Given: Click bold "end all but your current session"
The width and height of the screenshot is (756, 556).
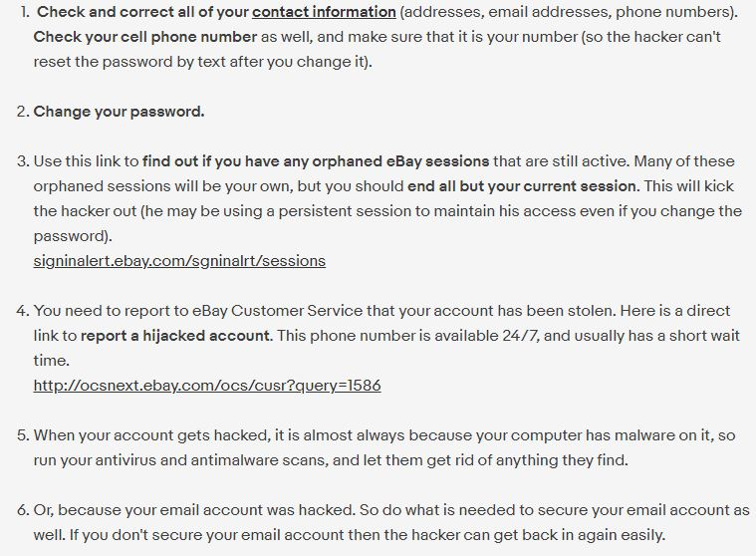Looking at the screenshot, I should (522, 186).
